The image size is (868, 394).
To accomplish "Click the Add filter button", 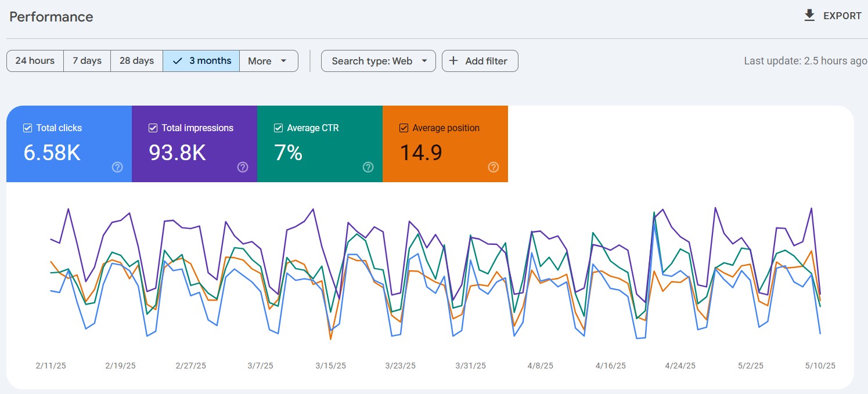I will click(480, 61).
